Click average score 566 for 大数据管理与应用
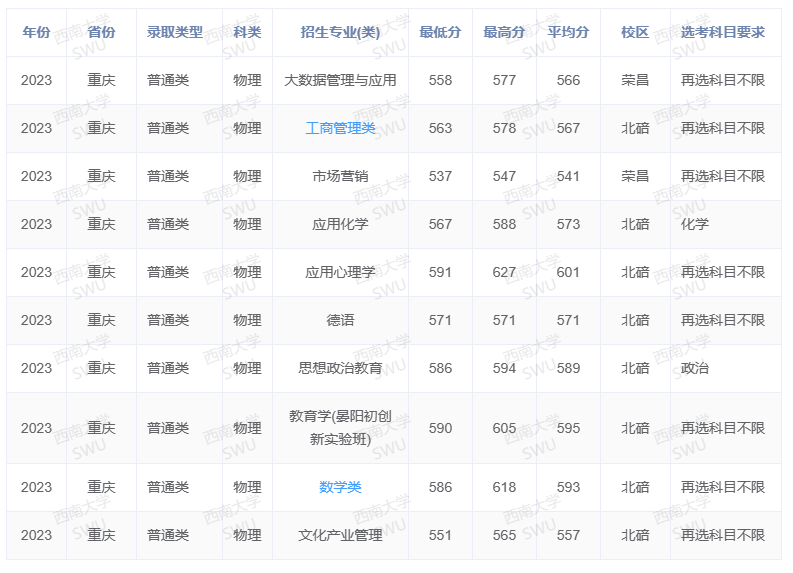Viewport: 793px width, 573px height. (568, 80)
